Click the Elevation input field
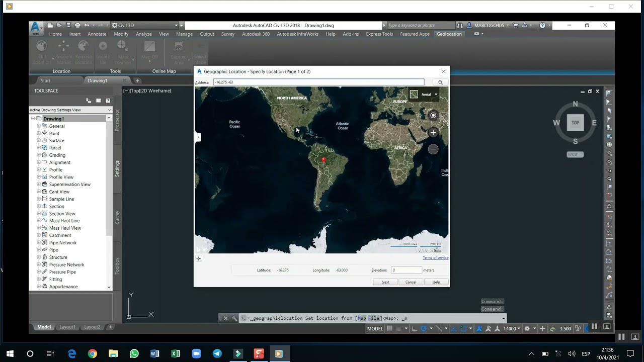Screen dimensions: 644x362 point(406,270)
